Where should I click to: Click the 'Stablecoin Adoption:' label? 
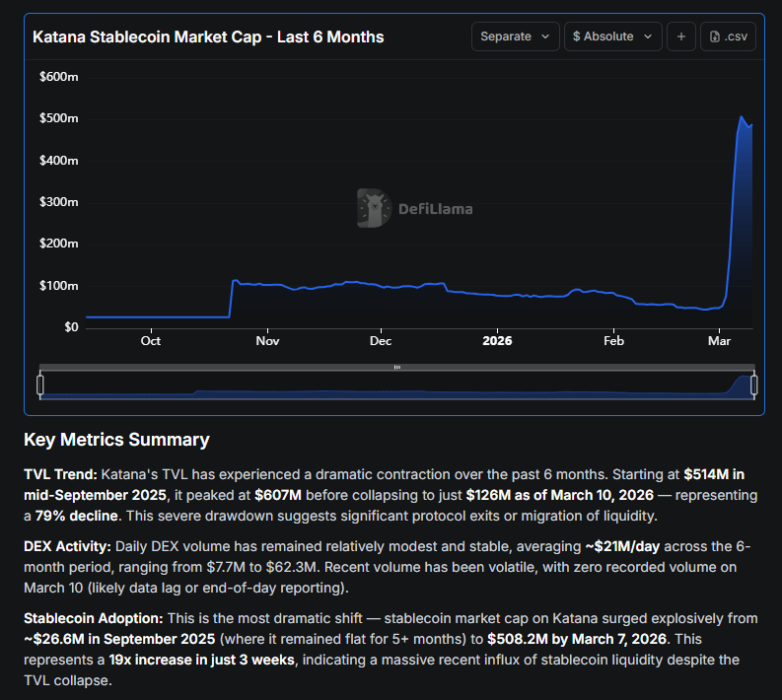point(94,618)
